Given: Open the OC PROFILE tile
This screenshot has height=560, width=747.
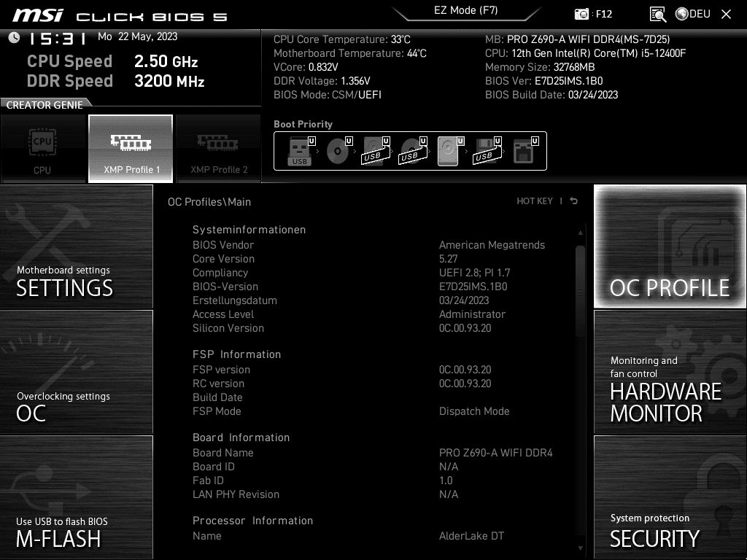Looking at the screenshot, I should [670, 246].
